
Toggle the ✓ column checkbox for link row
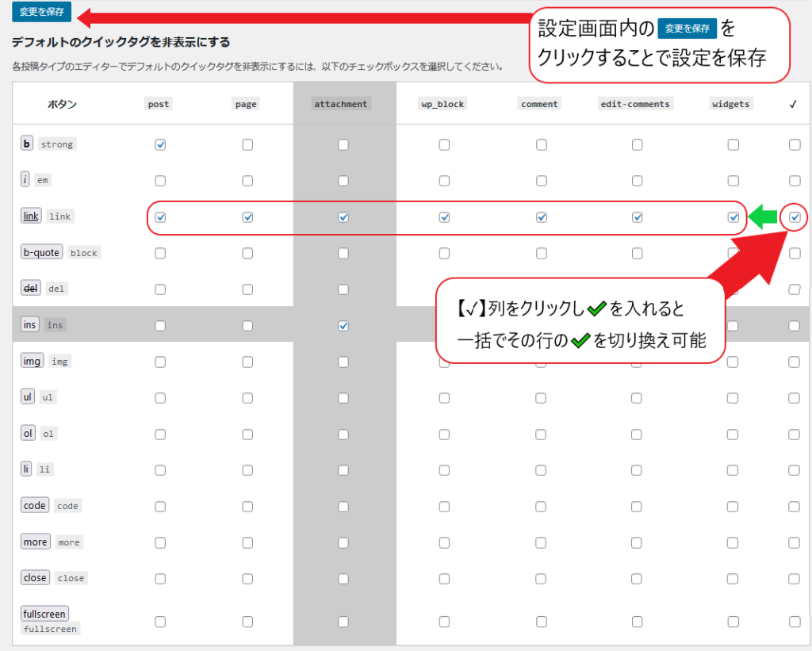point(795,217)
